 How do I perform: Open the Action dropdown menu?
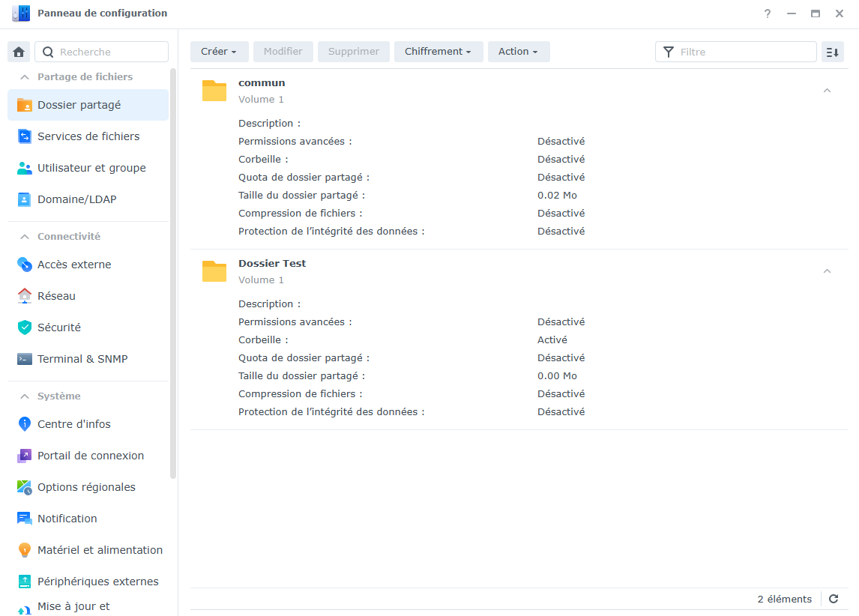(x=519, y=52)
